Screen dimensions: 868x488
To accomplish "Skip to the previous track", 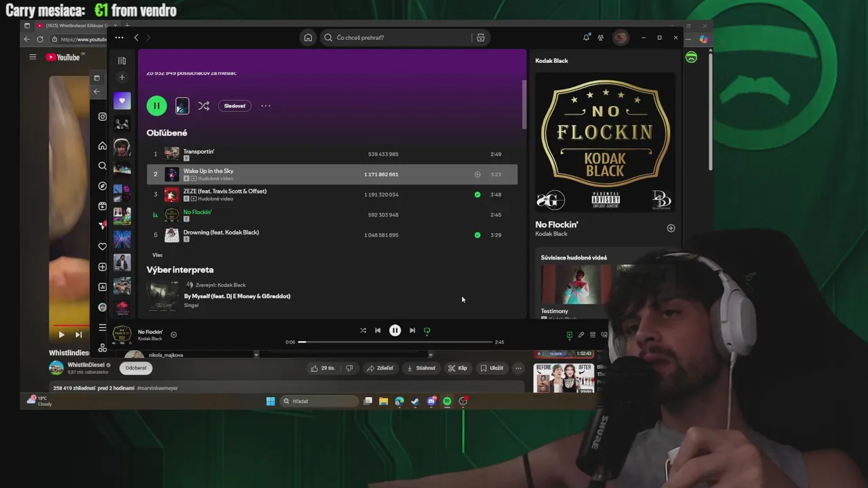I will (378, 331).
